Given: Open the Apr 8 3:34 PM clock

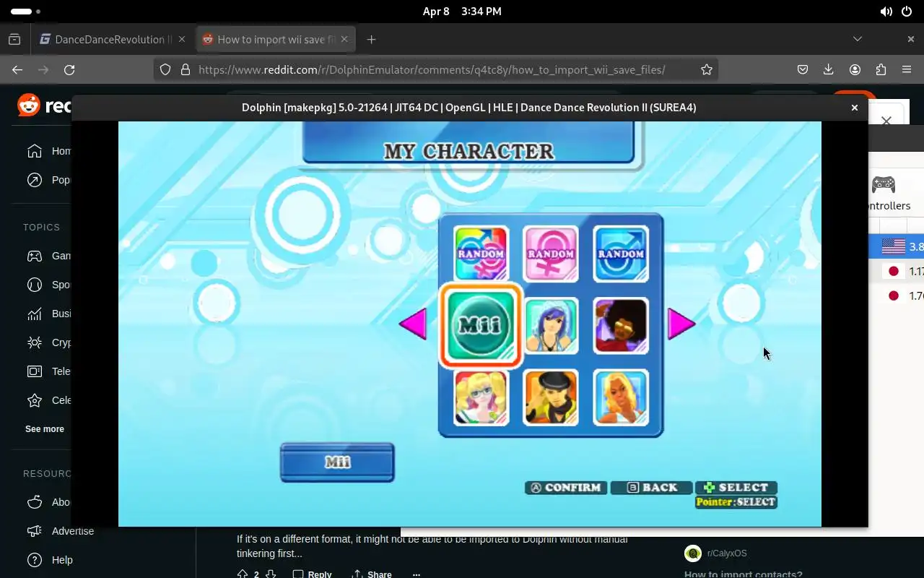Looking at the screenshot, I should (x=462, y=12).
